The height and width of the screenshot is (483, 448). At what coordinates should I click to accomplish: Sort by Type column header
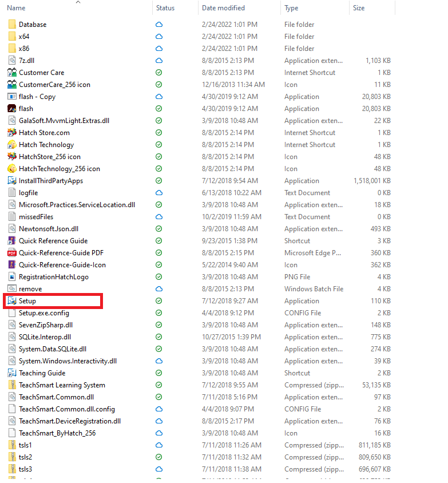291,8
